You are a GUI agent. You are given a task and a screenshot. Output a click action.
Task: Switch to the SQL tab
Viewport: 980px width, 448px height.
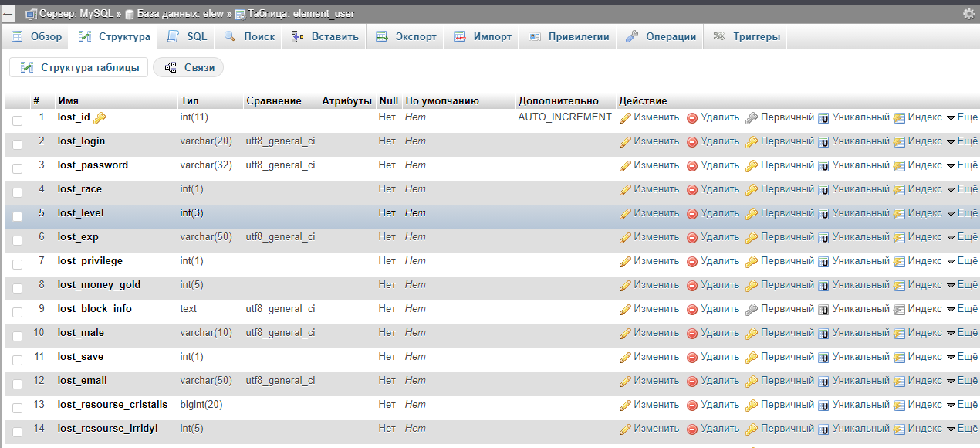point(188,36)
